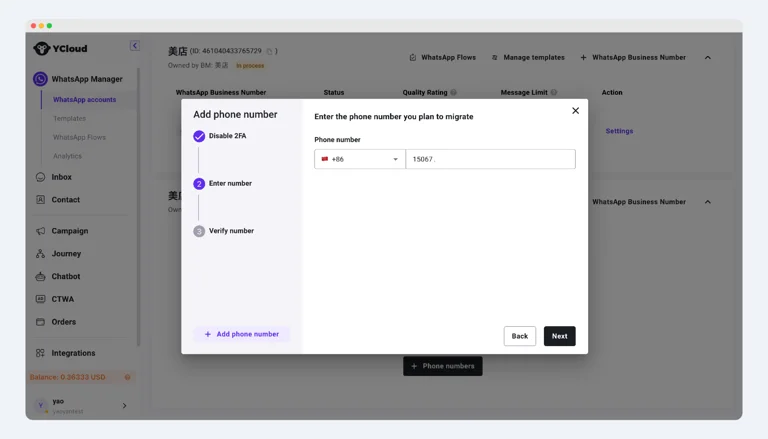Click the Back button
The image size is (768, 439).
520,336
